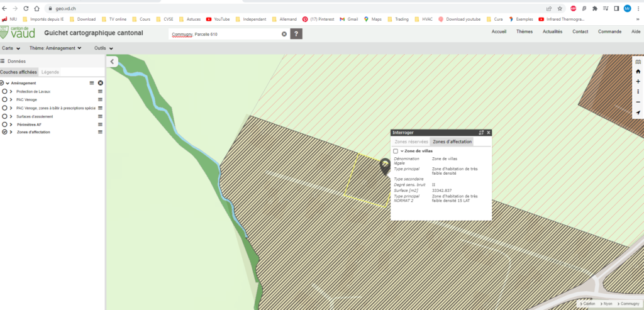The image size is (644, 310).
Task: Open options for PAC Venoge zones à bâtir layer
Action: pos(100,108)
